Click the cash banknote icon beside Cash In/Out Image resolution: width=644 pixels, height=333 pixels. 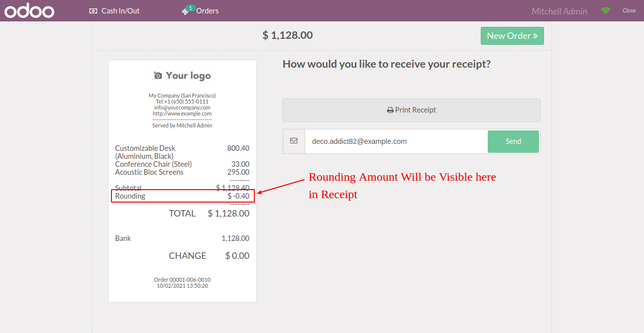click(x=93, y=11)
